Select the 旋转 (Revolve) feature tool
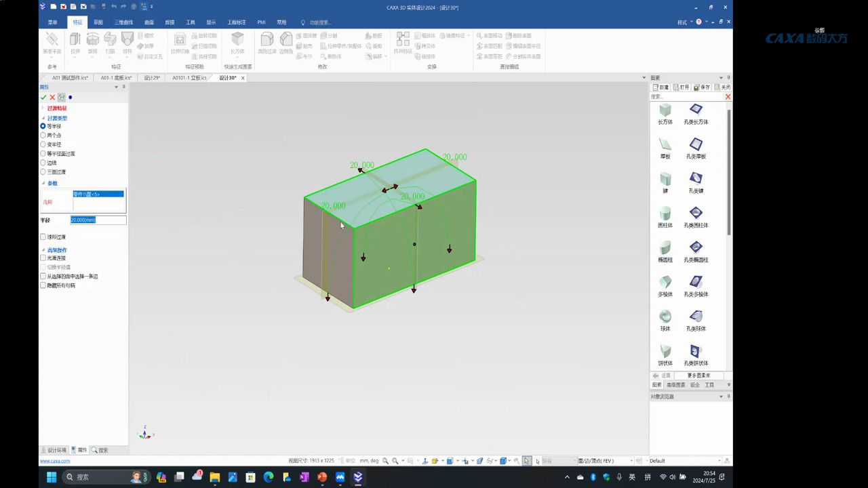Viewport: 868px width, 488px height. [x=93, y=42]
